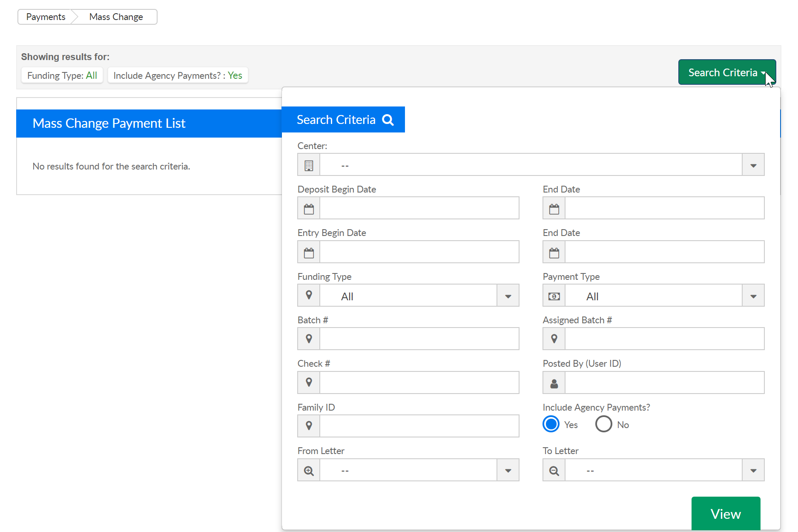Focus the Check # input field
The width and height of the screenshot is (798, 532).
(x=419, y=382)
